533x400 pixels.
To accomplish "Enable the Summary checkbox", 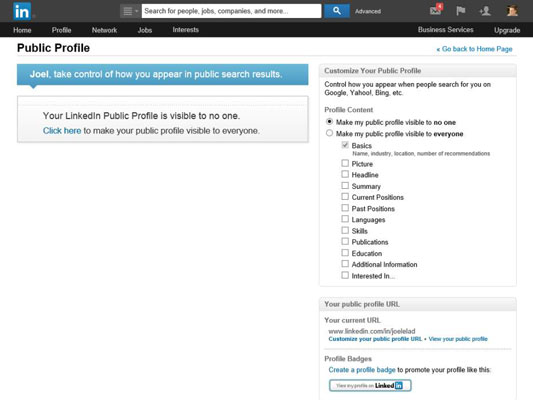I will pyautogui.click(x=345, y=186).
